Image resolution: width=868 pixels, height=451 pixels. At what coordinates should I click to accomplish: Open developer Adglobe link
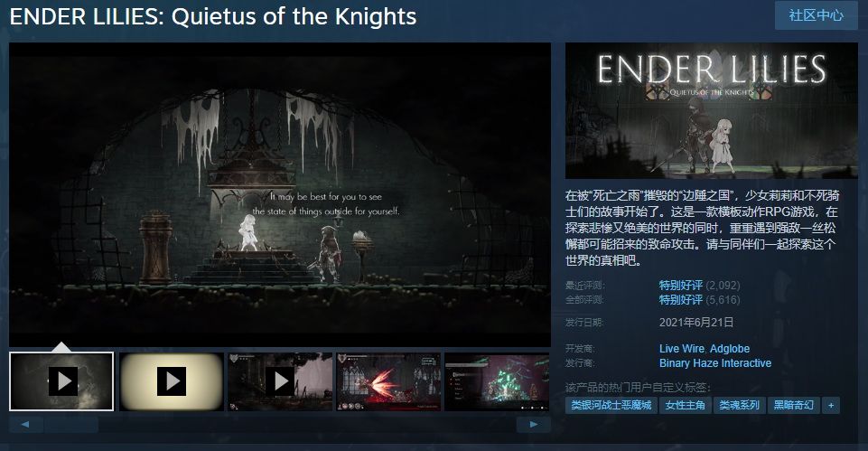(730, 349)
